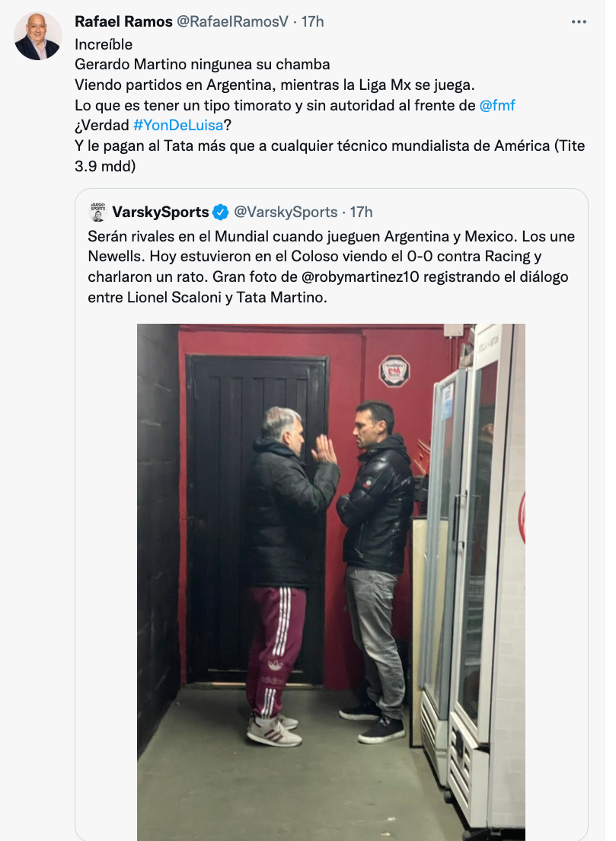Open Rafael Ramos display name
The width and height of the screenshot is (616, 841).
[123, 21]
